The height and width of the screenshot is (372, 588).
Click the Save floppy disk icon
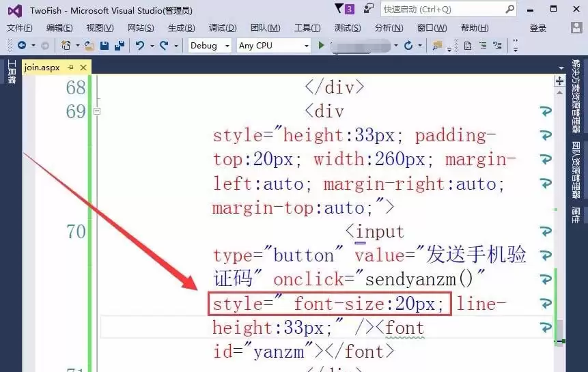point(104,46)
